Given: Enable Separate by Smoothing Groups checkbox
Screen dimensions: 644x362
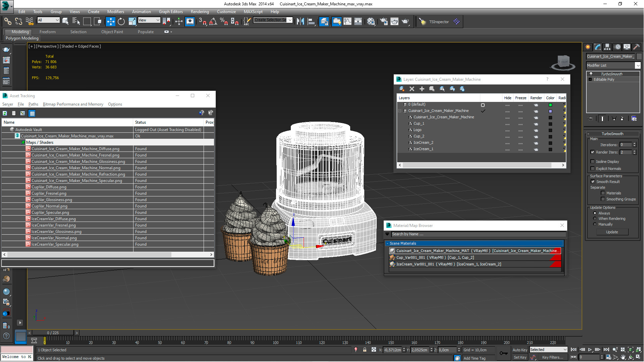Looking at the screenshot, I should (603, 199).
